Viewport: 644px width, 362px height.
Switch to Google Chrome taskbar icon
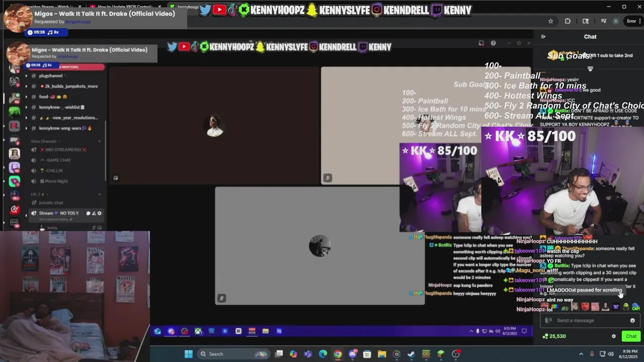click(338, 354)
